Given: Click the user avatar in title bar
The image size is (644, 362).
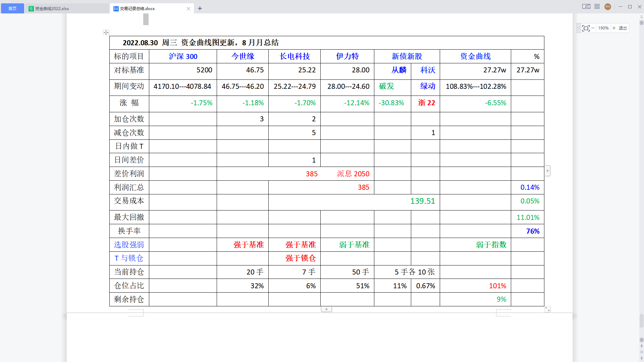Looking at the screenshot, I should (x=607, y=6).
